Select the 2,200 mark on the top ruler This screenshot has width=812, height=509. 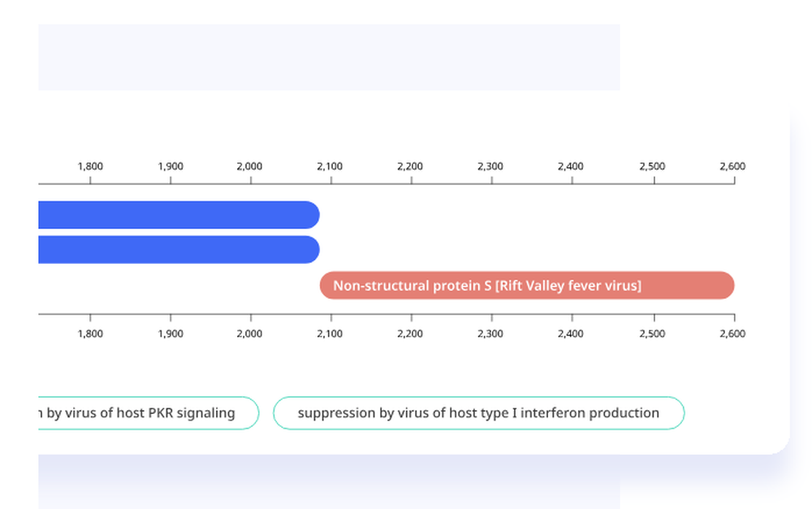tap(410, 166)
